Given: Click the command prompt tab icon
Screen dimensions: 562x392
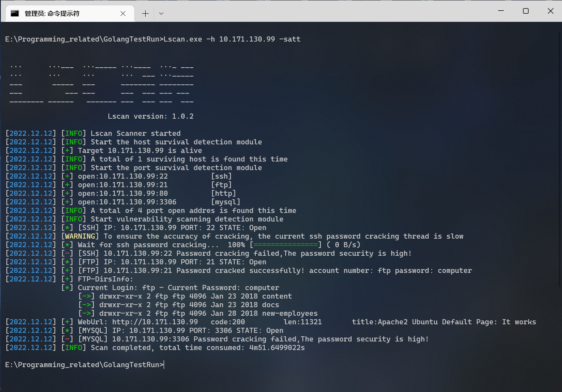Looking at the screenshot, I should [15, 13].
